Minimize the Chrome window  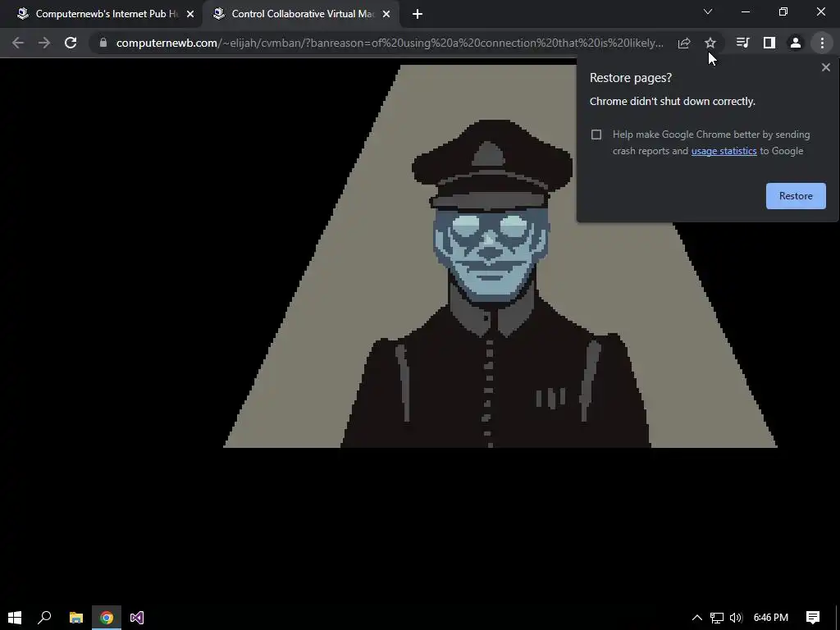pyautogui.click(x=745, y=11)
